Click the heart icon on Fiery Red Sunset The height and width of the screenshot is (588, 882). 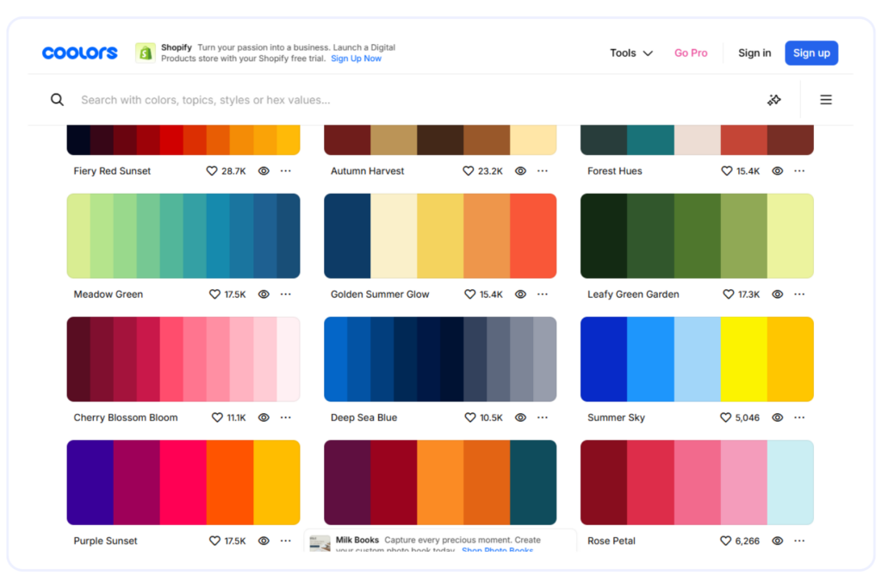click(x=211, y=170)
